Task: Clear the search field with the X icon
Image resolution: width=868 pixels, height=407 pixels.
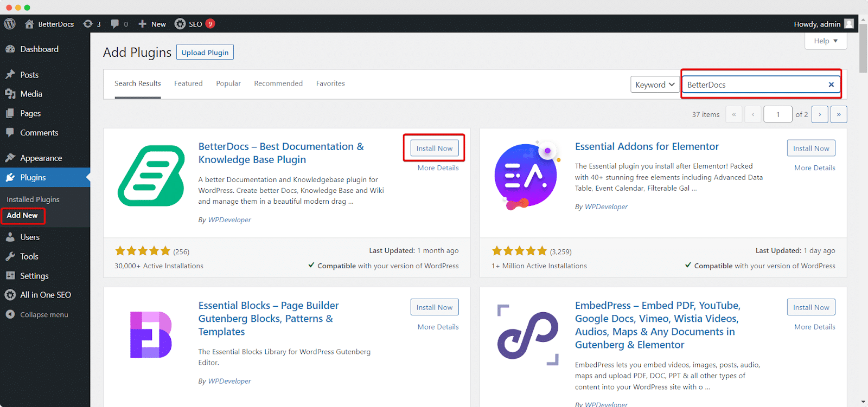Action: click(x=831, y=85)
